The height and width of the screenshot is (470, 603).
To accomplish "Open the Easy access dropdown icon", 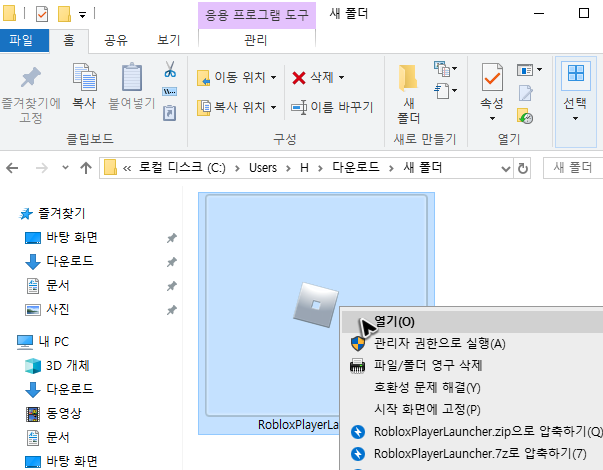I will (445, 91).
